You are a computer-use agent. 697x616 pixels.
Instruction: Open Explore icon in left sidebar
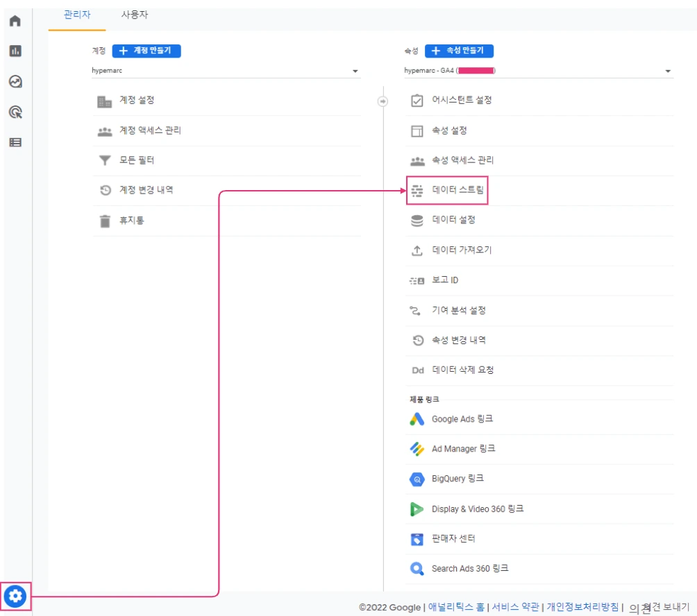15,81
